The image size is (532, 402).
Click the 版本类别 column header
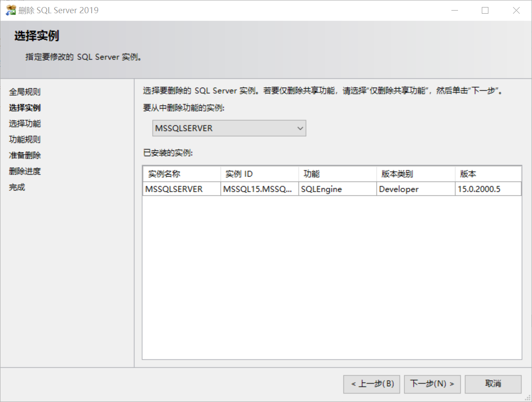click(416, 174)
